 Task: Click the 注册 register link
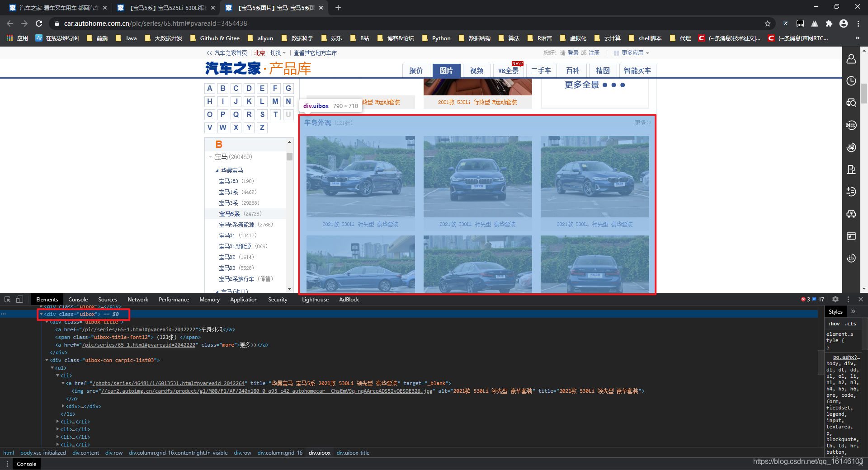594,53
